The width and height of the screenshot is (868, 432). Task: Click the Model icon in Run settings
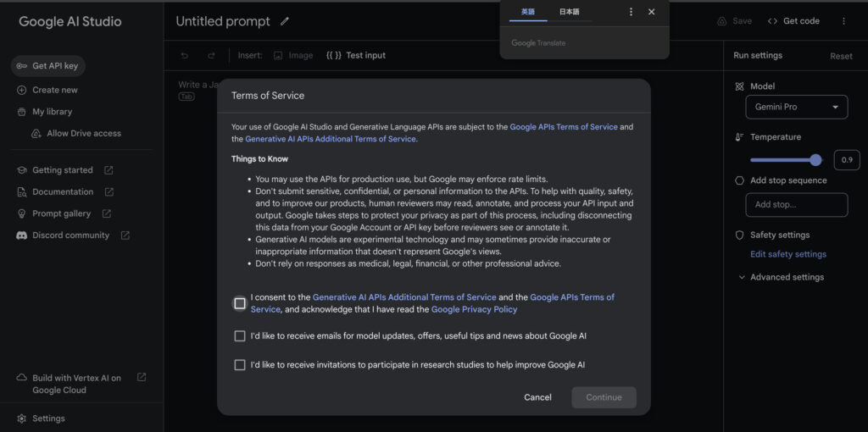739,86
